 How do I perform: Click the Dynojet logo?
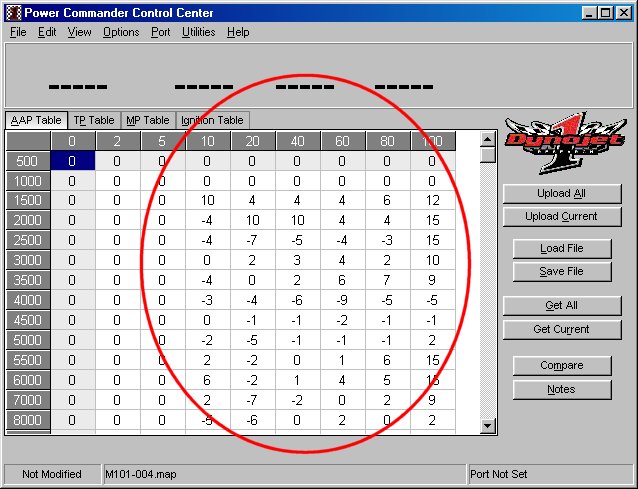[x=565, y=143]
